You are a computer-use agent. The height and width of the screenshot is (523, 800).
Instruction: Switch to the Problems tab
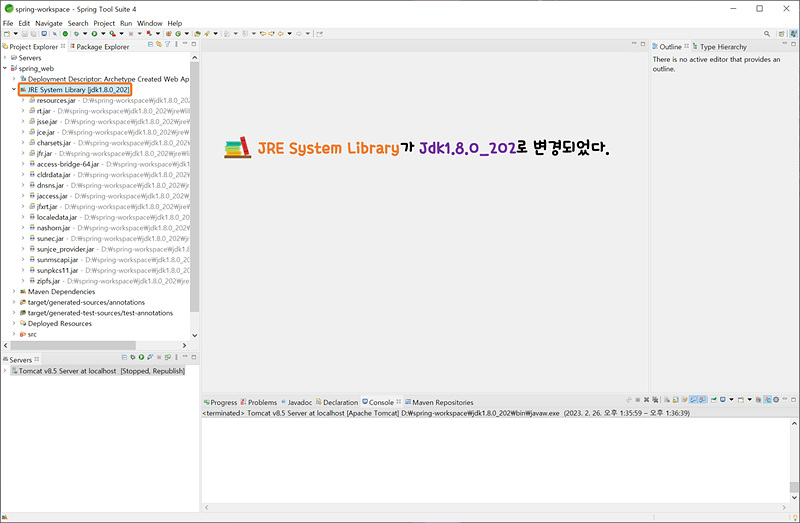click(259, 402)
